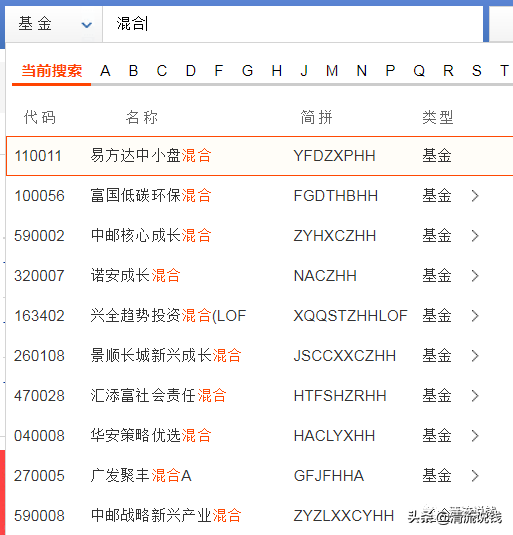Switch to letter tab P
The image size is (513, 535).
(391, 71)
